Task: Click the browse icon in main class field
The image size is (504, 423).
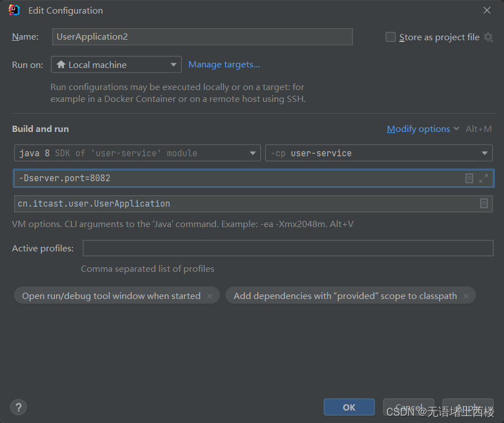Action: 484,203
